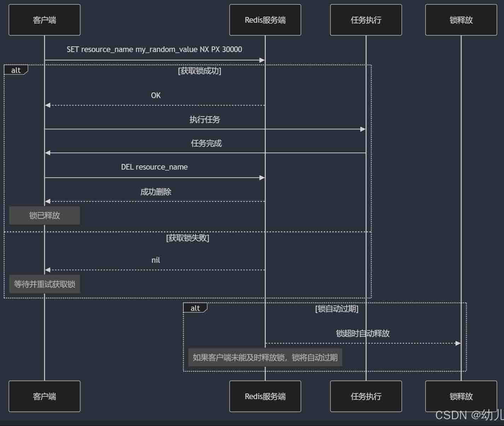This screenshot has height=426, width=504.
Task: Click the bottom 客户端 participant box
Action: 44,396
